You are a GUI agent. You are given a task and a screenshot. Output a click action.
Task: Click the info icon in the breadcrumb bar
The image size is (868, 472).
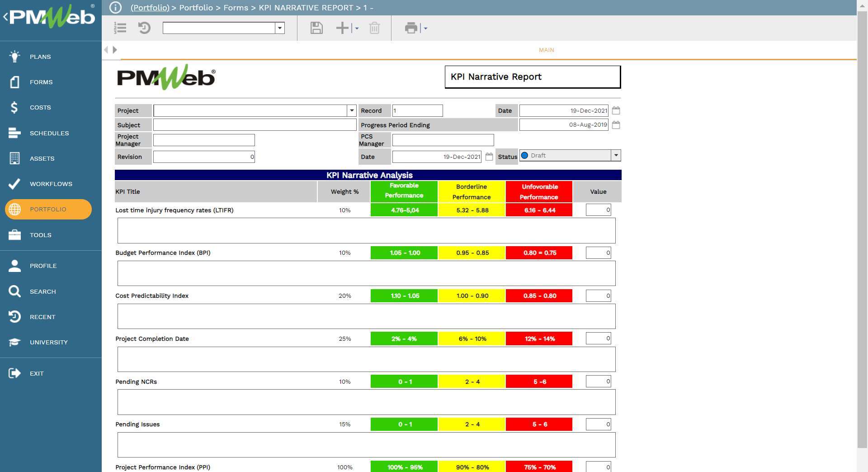coord(116,7)
